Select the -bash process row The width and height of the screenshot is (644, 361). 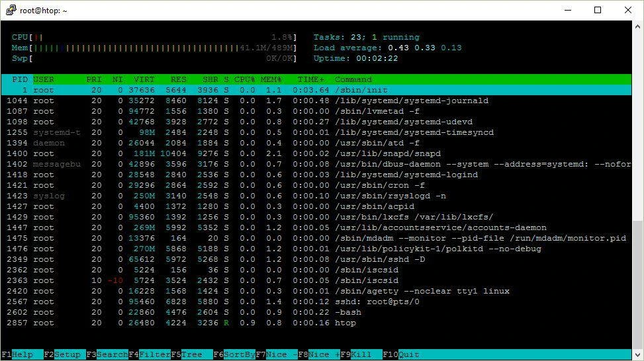point(316,313)
